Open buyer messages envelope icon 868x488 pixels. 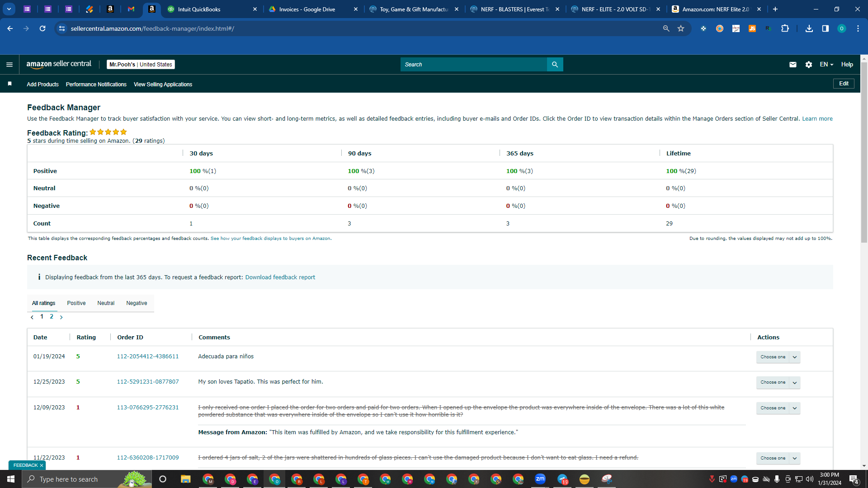(x=793, y=65)
